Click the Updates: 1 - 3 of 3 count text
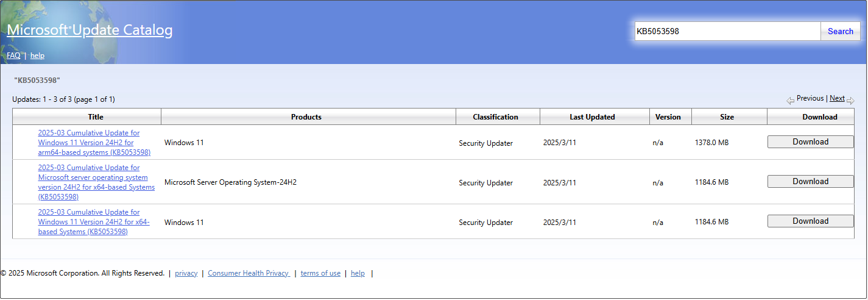The height and width of the screenshot is (300, 868). [x=63, y=99]
